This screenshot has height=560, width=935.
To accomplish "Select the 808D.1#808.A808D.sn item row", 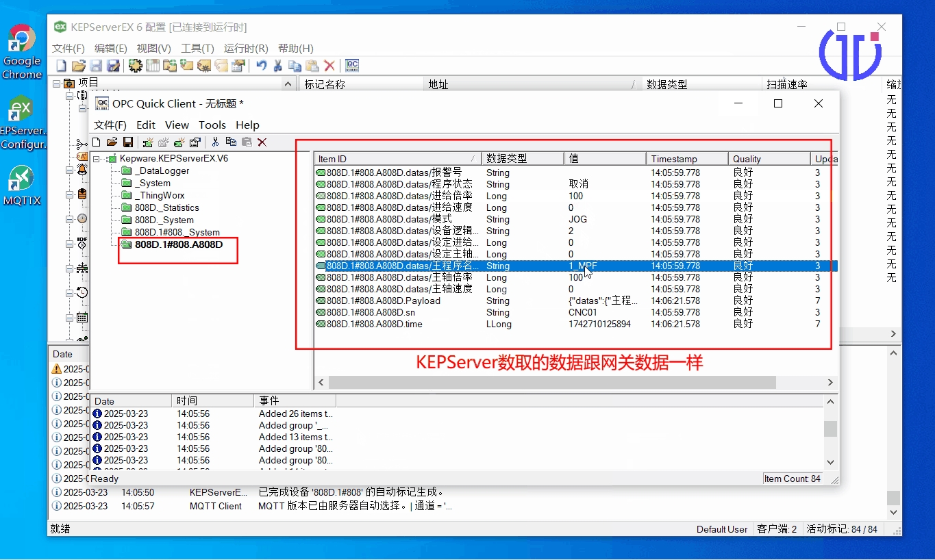I will [x=575, y=313].
